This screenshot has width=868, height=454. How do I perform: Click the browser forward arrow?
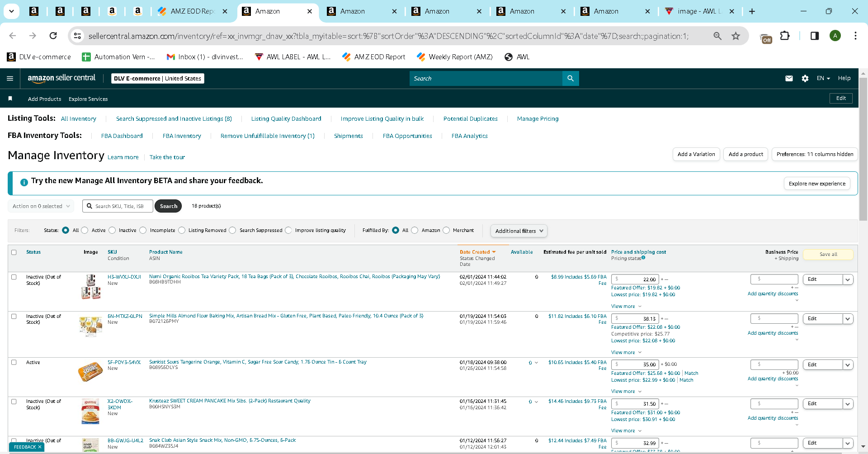[33, 36]
